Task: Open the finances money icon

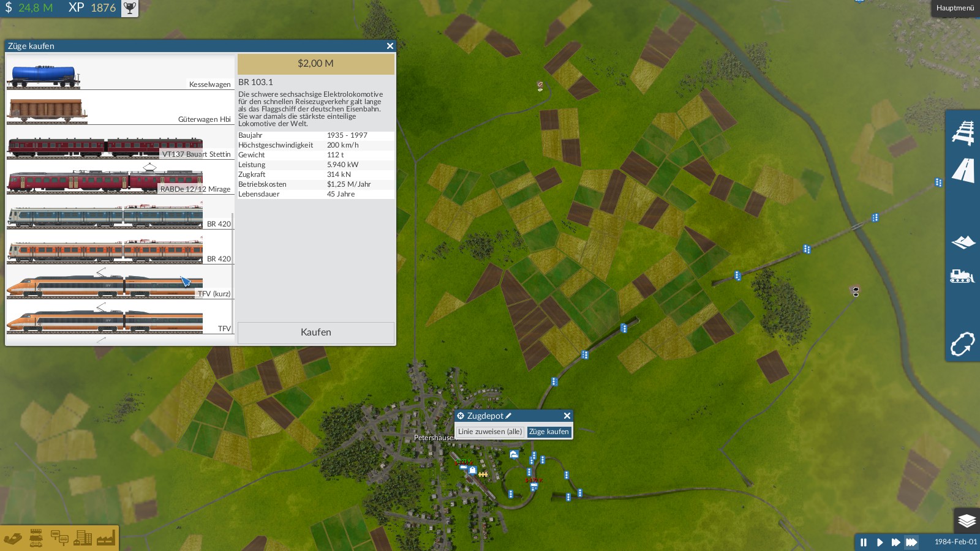Action: [13, 538]
